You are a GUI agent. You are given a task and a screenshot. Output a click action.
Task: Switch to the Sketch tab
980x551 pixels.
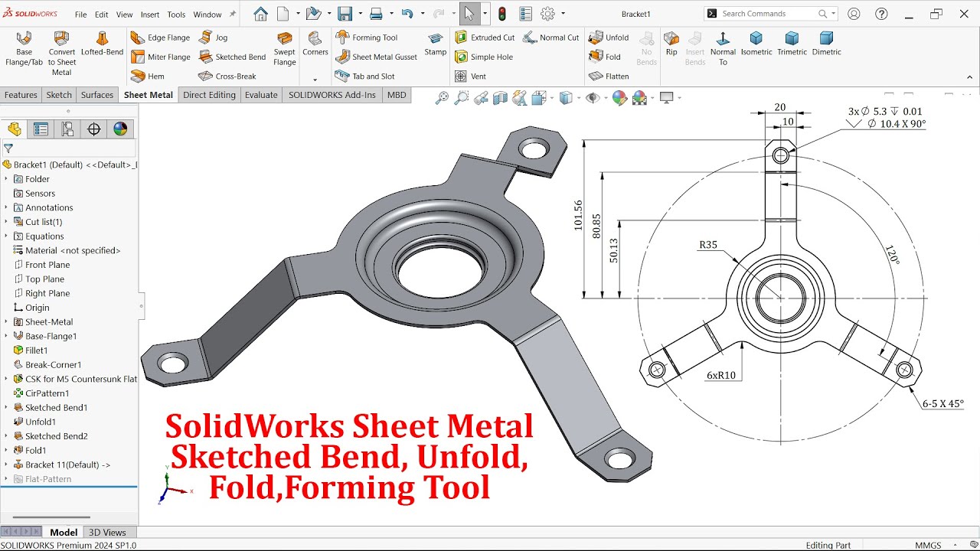pyautogui.click(x=59, y=95)
